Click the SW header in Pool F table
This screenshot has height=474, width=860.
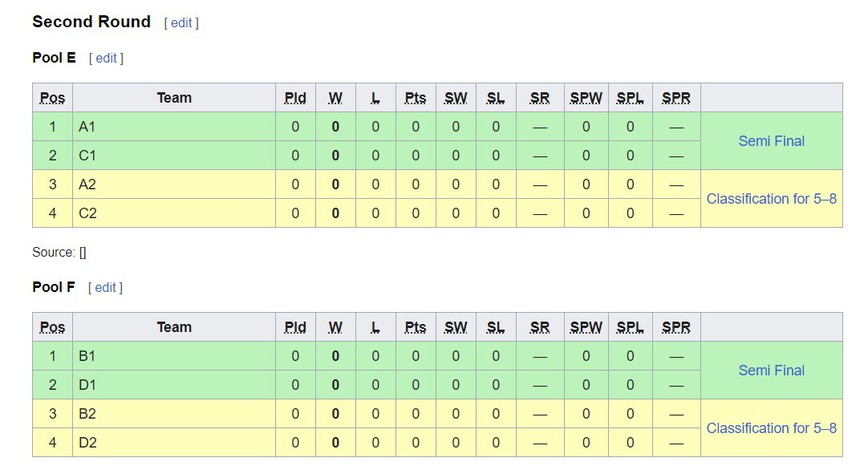456,327
